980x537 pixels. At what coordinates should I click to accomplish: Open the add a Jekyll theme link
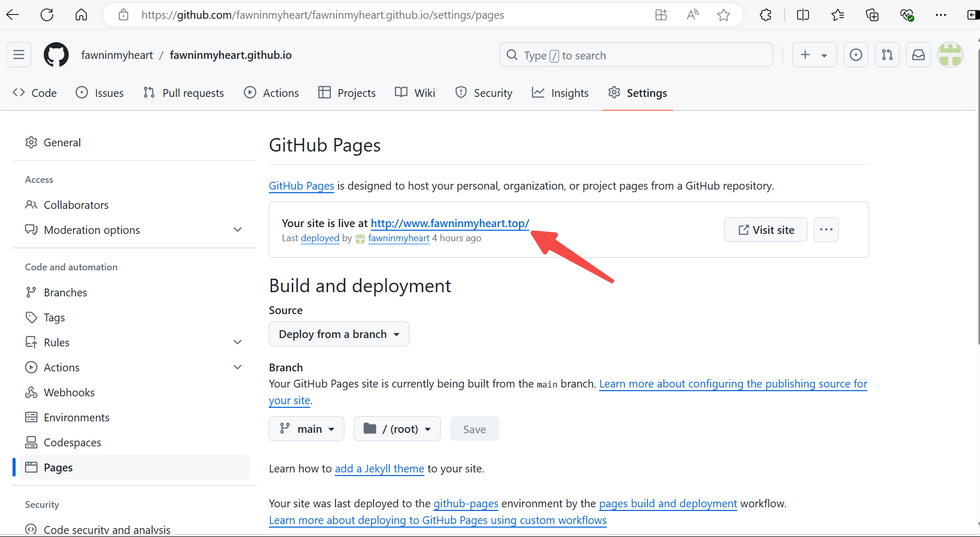(379, 469)
